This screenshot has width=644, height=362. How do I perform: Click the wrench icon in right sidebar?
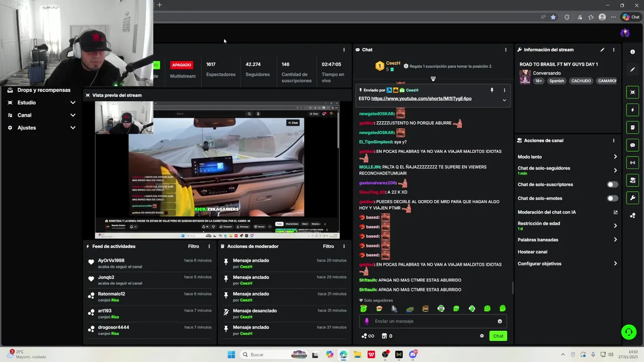pyautogui.click(x=632, y=198)
